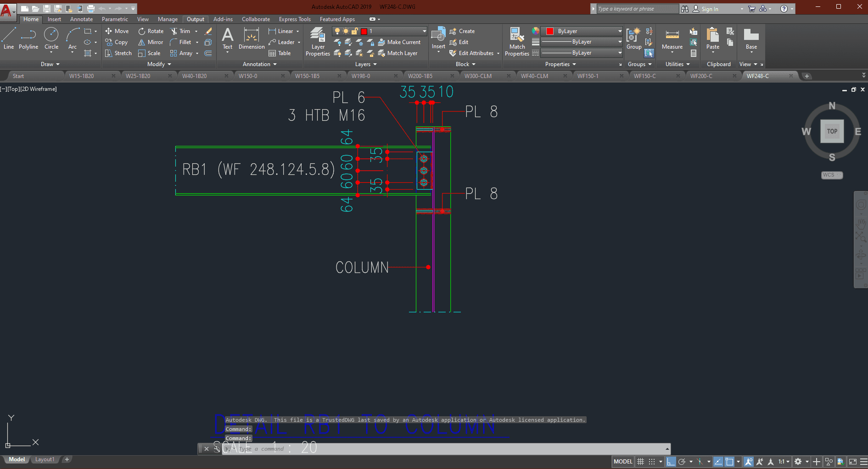The height and width of the screenshot is (469, 868).
Task: Switch to the Annotate ribbon tab
Action: tap(81, 19)
